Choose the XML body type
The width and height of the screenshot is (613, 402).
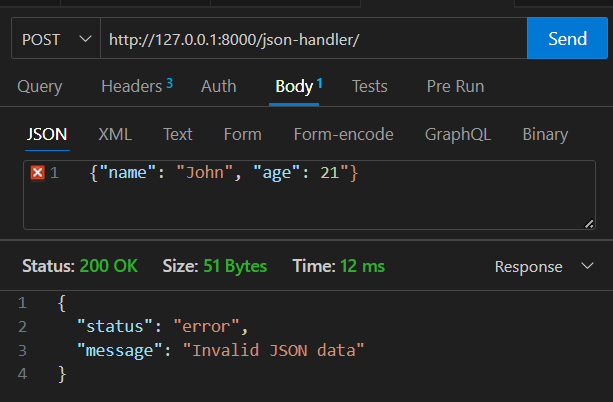[114, 134]
